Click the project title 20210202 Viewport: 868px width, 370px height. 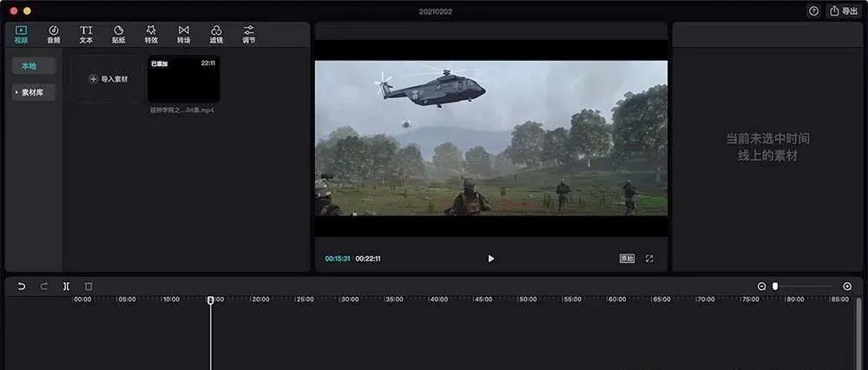point(435,11)
